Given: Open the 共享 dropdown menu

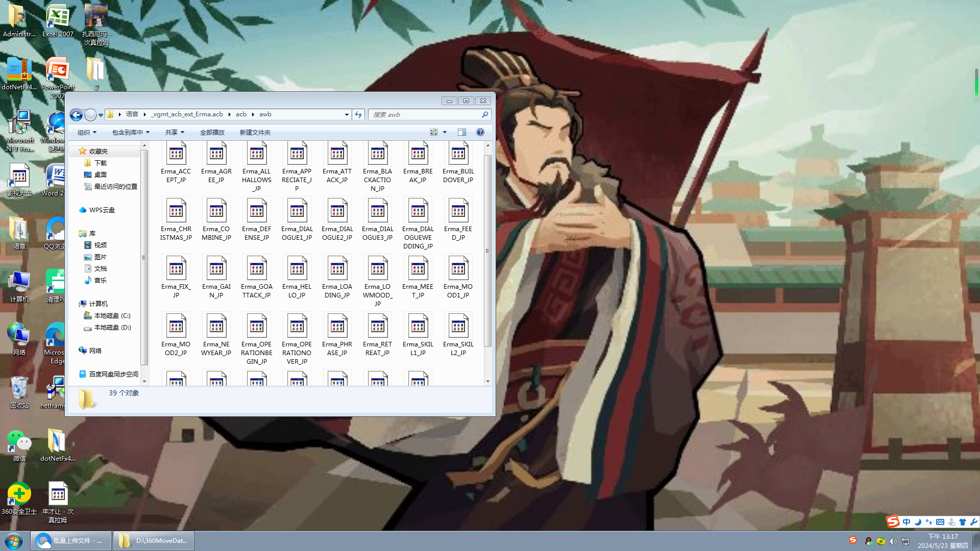Looking at the screenshot, I should click(175, 133).
